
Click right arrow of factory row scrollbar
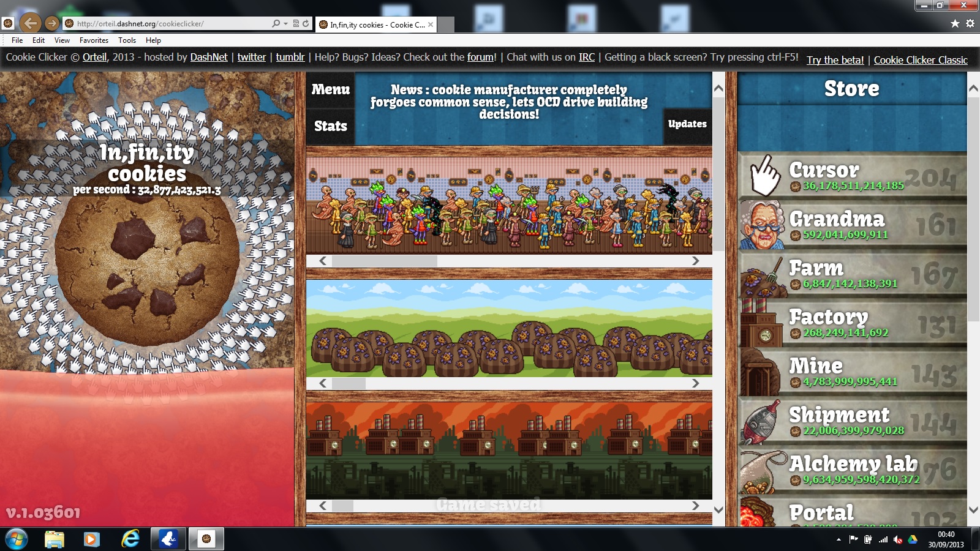[695, 506]
